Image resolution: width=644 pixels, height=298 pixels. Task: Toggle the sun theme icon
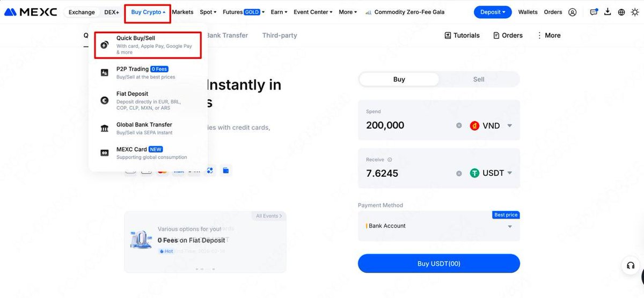point(635,12)
